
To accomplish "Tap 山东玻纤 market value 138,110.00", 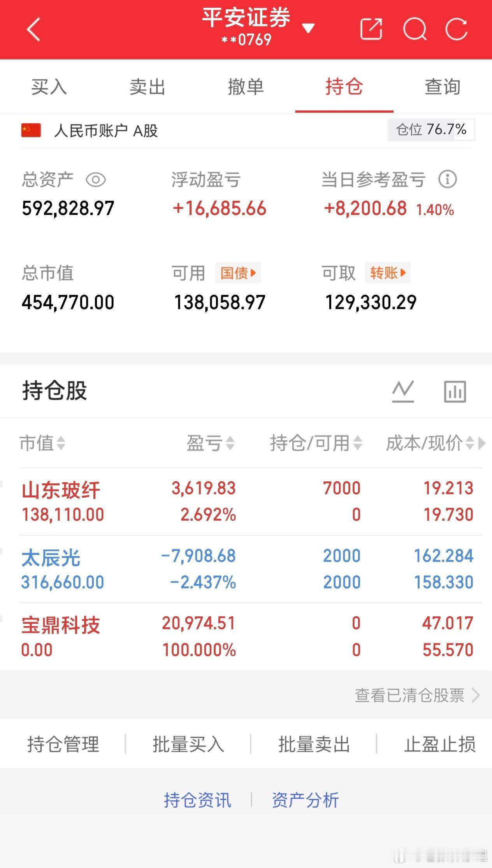I will click(x=63, y=515).
